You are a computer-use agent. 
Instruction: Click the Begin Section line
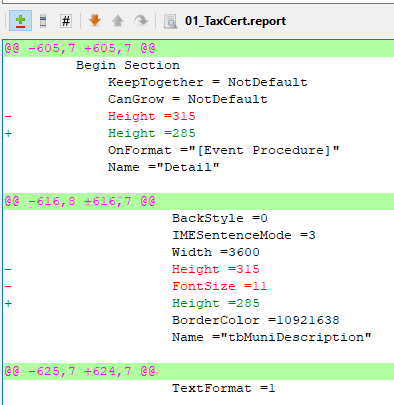point(199,65)
